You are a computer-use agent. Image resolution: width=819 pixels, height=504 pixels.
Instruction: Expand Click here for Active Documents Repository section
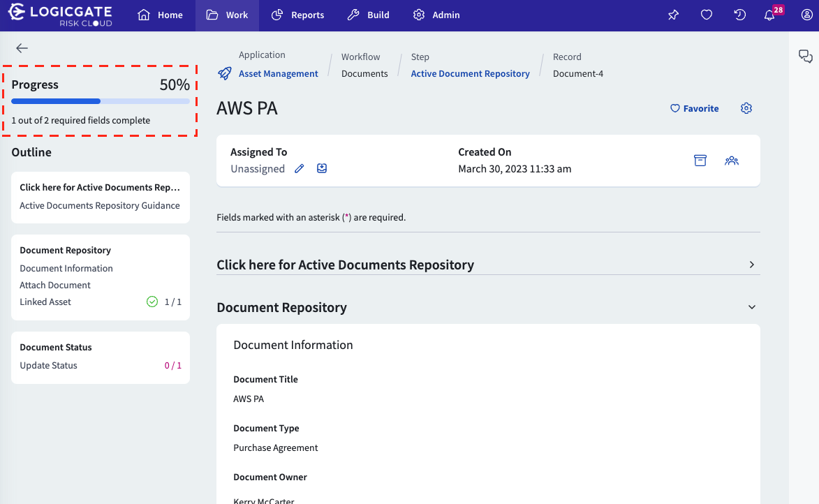(488, 265)
